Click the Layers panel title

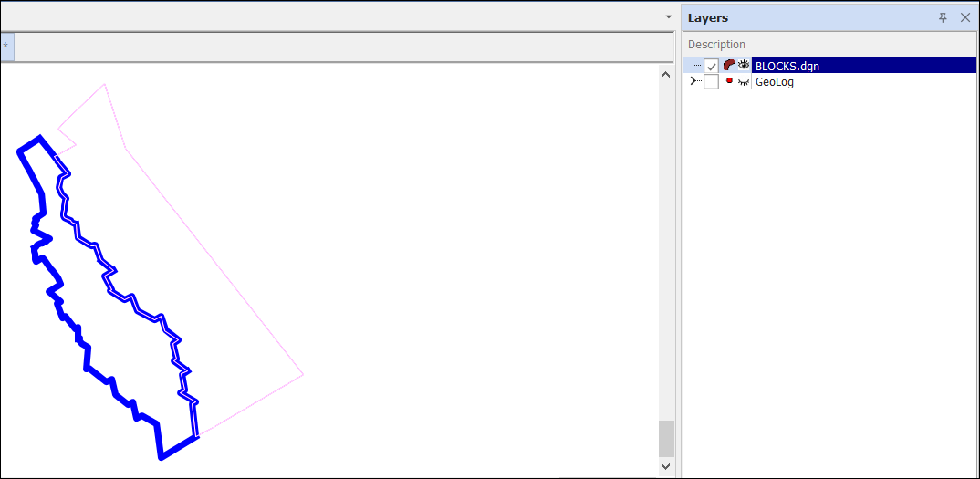tap(708, 18)
